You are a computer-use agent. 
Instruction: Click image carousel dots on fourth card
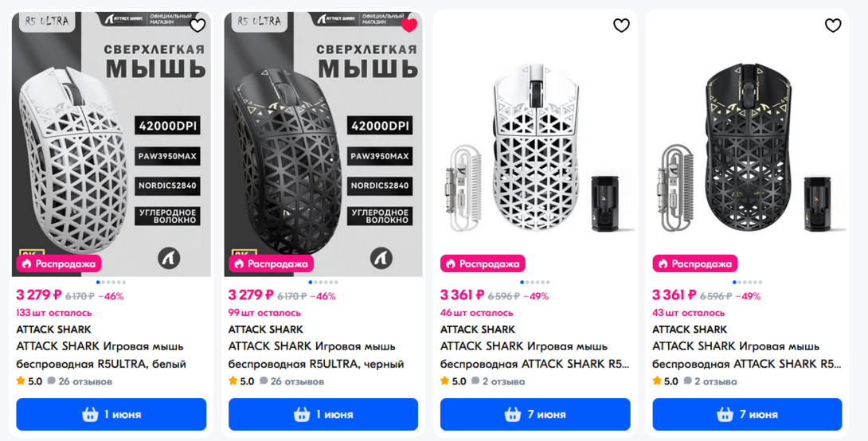(x=747, y=282)
